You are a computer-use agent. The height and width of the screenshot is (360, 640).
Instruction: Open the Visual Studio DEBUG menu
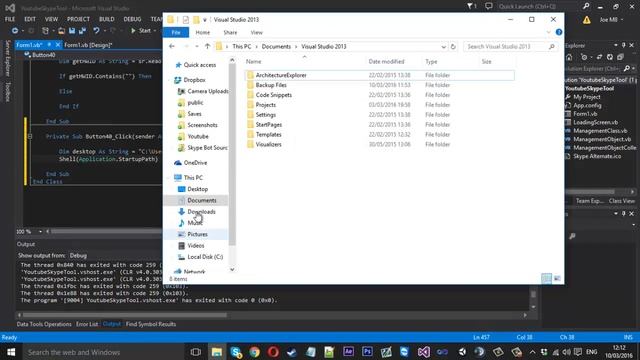coord(132,19)
